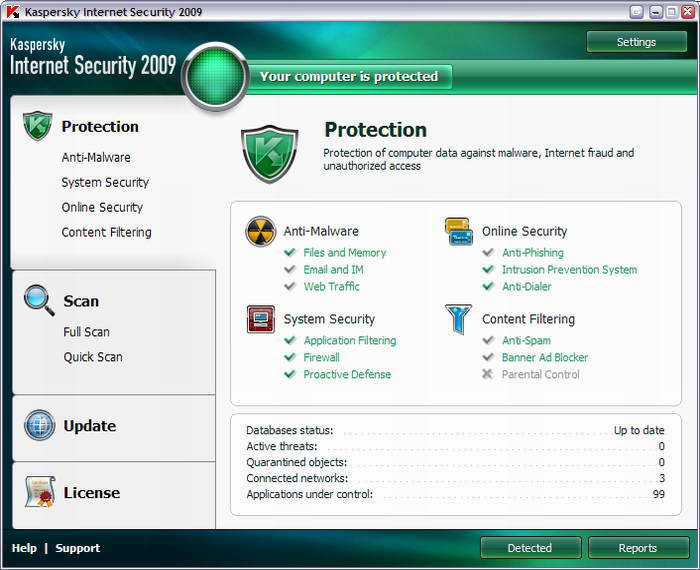Click checkmark beside Anti-Phishing

coord(488,253)
